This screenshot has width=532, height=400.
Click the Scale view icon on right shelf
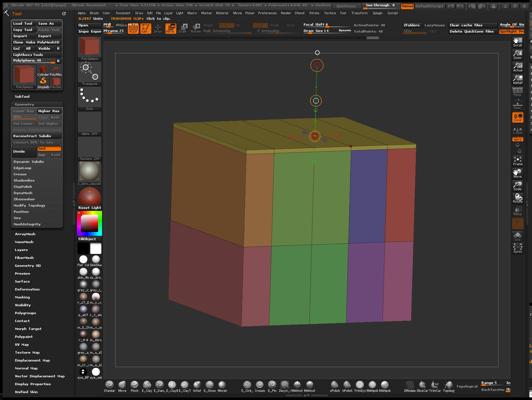(518, 186)
